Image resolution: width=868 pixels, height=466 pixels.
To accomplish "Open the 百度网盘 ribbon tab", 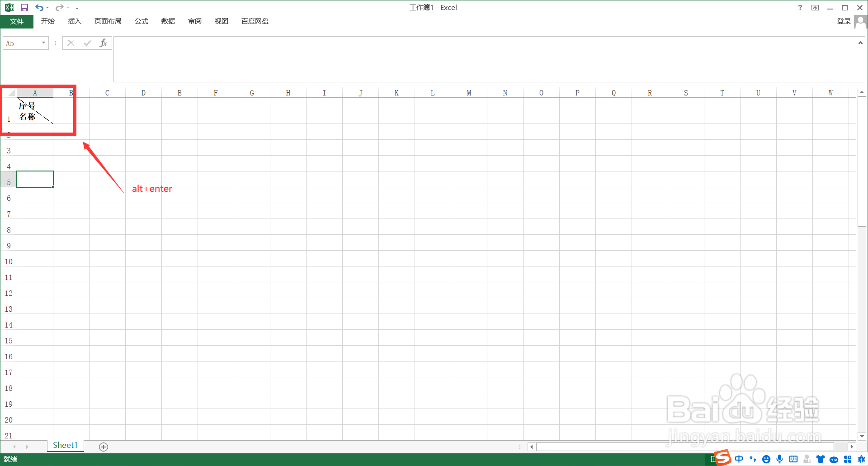I will pyautogui.click(x=255, y=21).
